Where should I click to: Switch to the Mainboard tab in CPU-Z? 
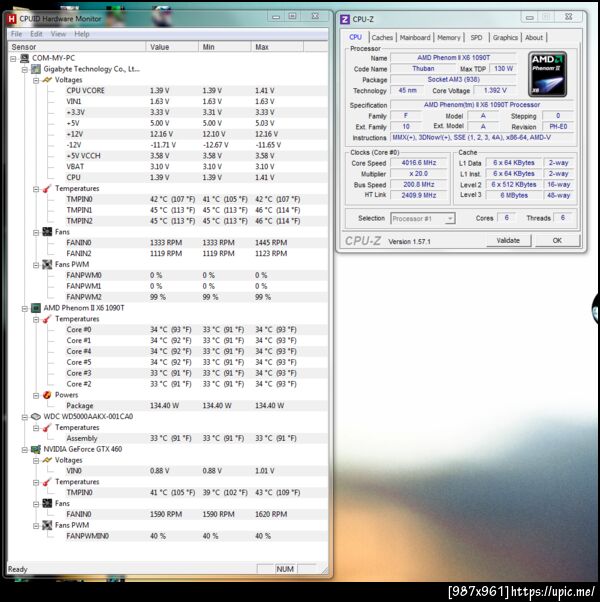(415, 38)
